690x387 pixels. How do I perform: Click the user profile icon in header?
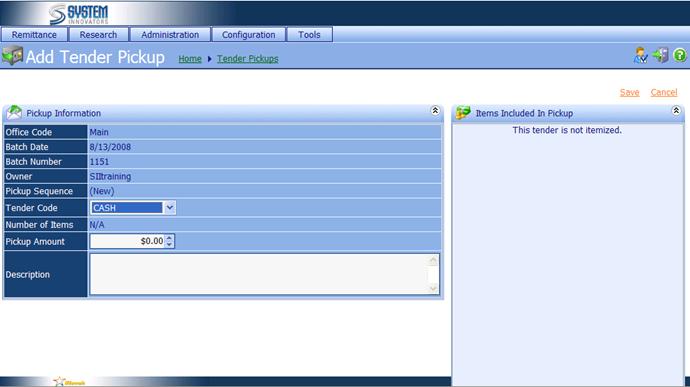click(x=640, y=55)
